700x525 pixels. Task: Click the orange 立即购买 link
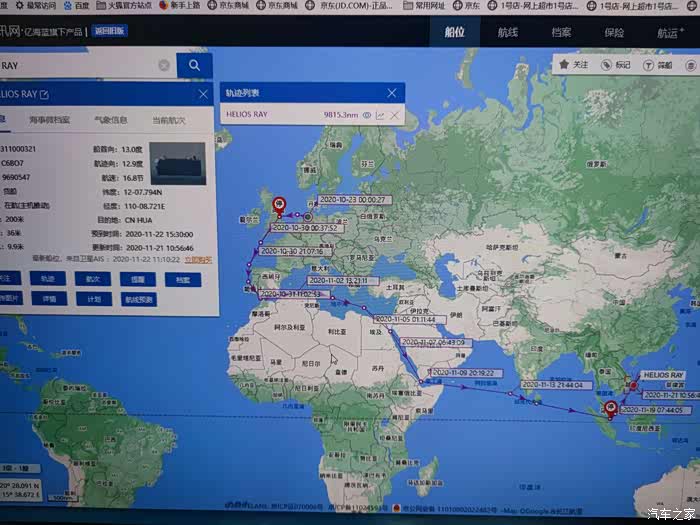[x=198, y=260]
